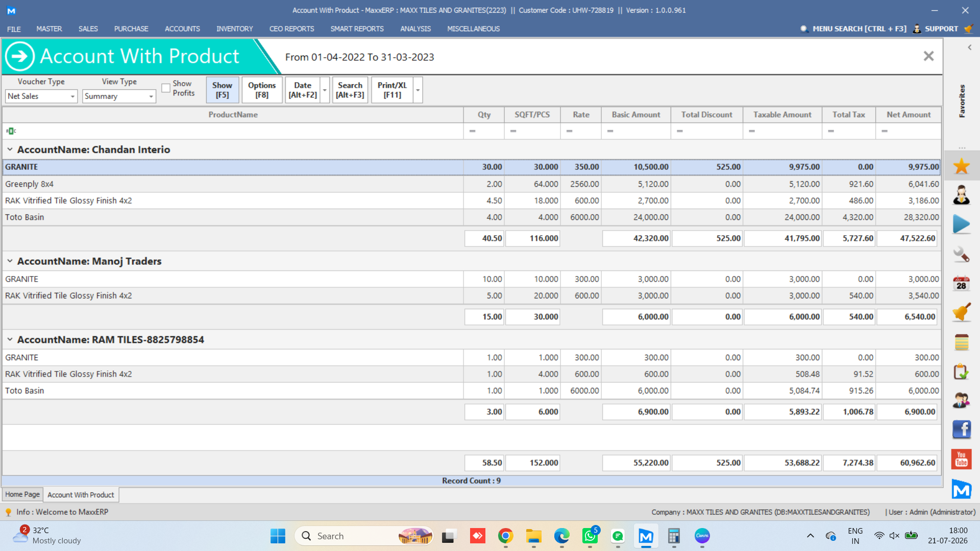Open the SMART REPORTS menu
980x551 pixels.
click(x=357, y=29)
